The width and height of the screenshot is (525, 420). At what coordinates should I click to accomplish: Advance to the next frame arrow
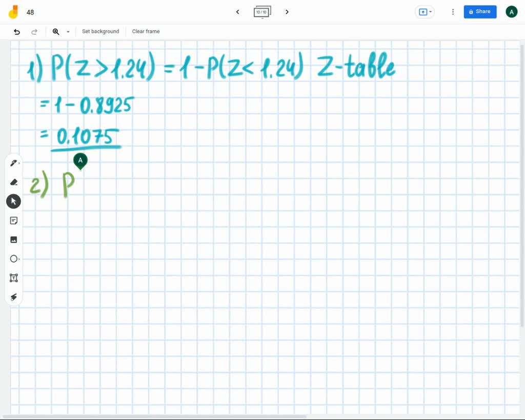click(x=287, y=12)
